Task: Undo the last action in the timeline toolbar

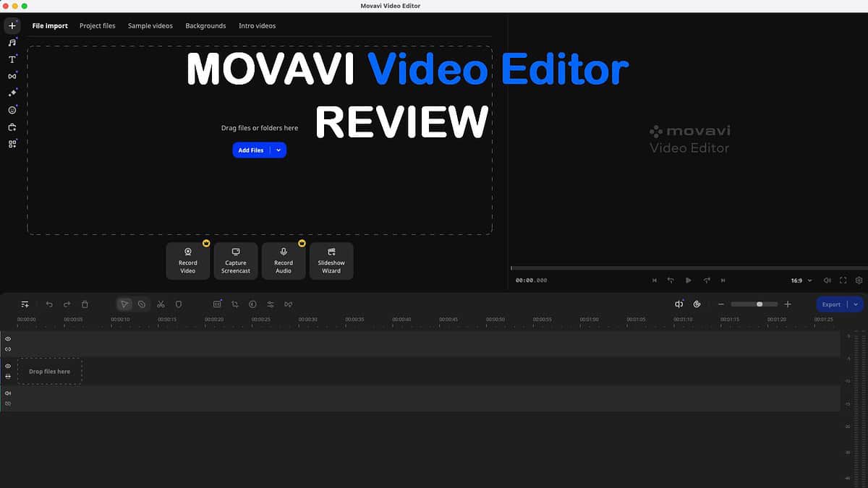Action: pos(48,304)
